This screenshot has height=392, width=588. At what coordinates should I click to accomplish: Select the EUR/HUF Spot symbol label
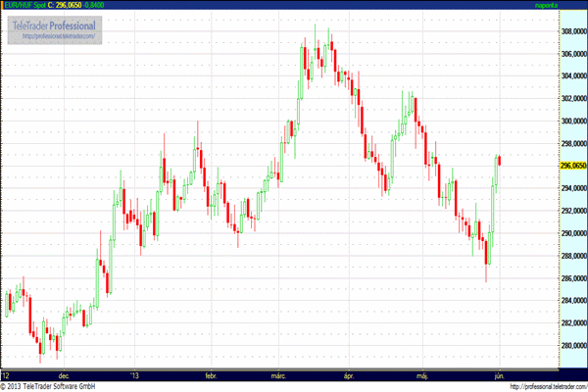(x=24, y=6)
